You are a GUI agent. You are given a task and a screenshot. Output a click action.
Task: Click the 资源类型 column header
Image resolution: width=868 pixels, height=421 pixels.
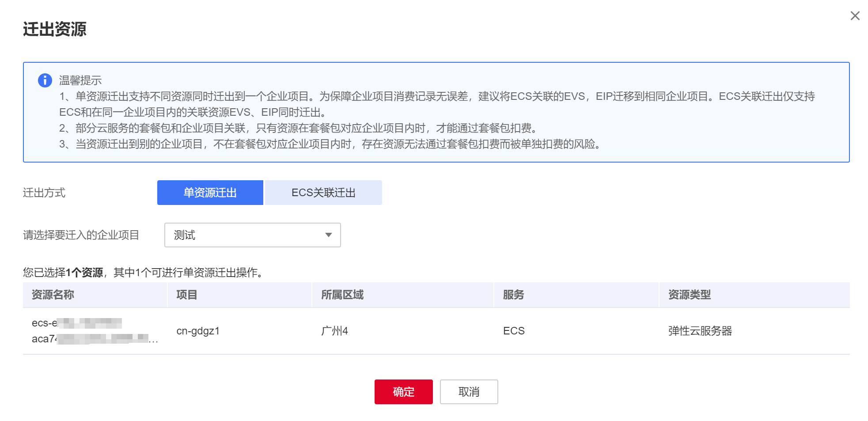689,295
